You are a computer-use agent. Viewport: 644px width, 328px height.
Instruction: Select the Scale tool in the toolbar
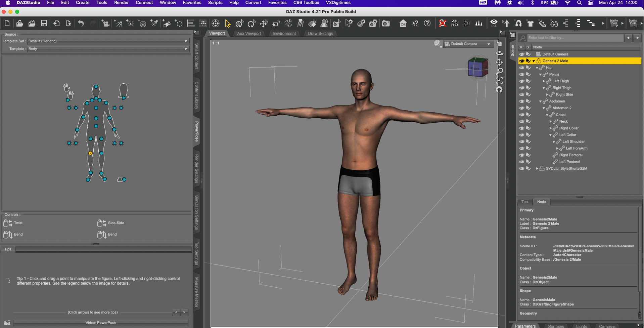coord(276,23)
